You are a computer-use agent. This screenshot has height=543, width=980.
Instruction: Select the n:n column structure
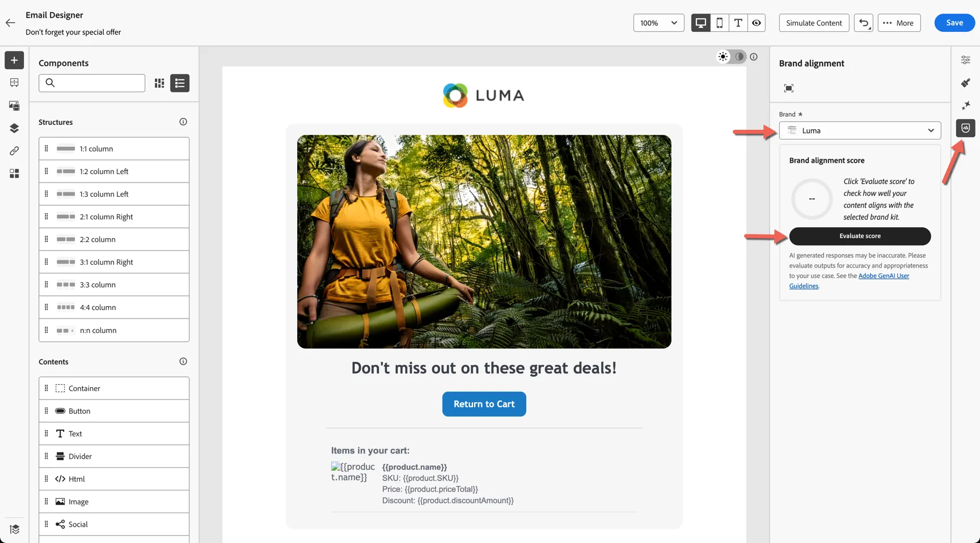[x=114, y=330]
